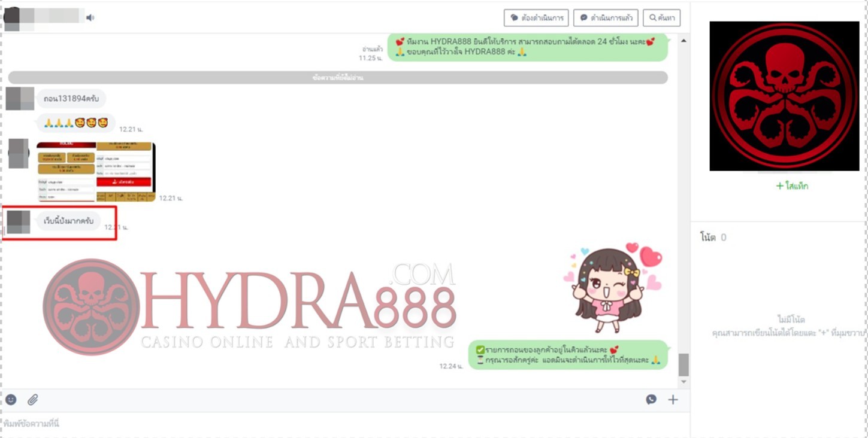
Task: Mark chat as ต้องดำเนินการ
Action: [x=536, y=18]
